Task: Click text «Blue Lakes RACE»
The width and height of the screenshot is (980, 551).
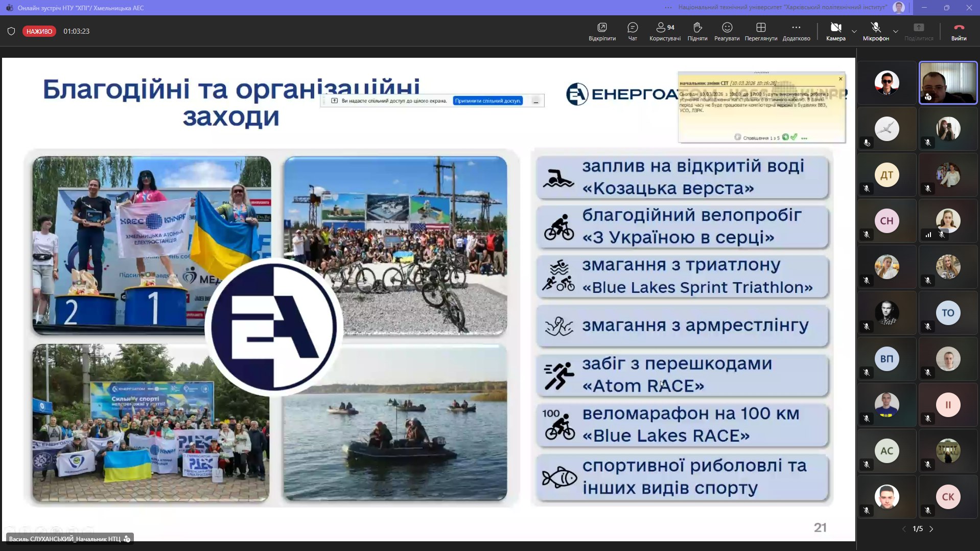Action: pyautogui.click(x=666, y=435)
